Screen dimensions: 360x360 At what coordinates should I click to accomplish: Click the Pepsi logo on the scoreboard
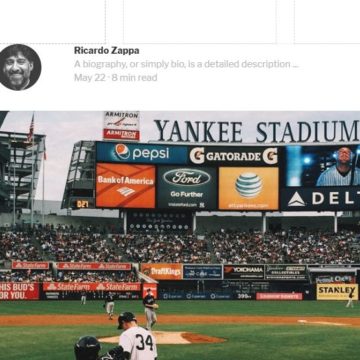[142, 153]
